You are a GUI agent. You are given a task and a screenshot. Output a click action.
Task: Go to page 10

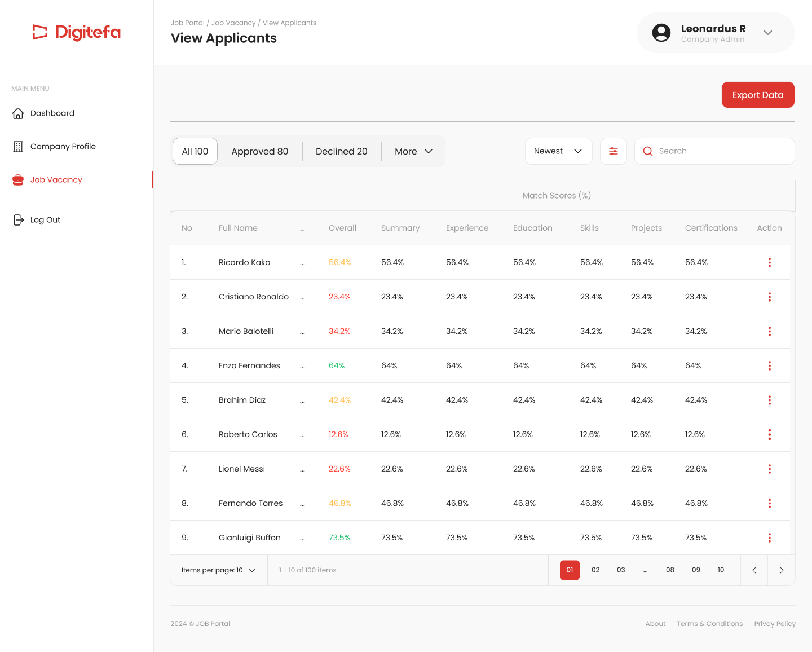[721, 570]
